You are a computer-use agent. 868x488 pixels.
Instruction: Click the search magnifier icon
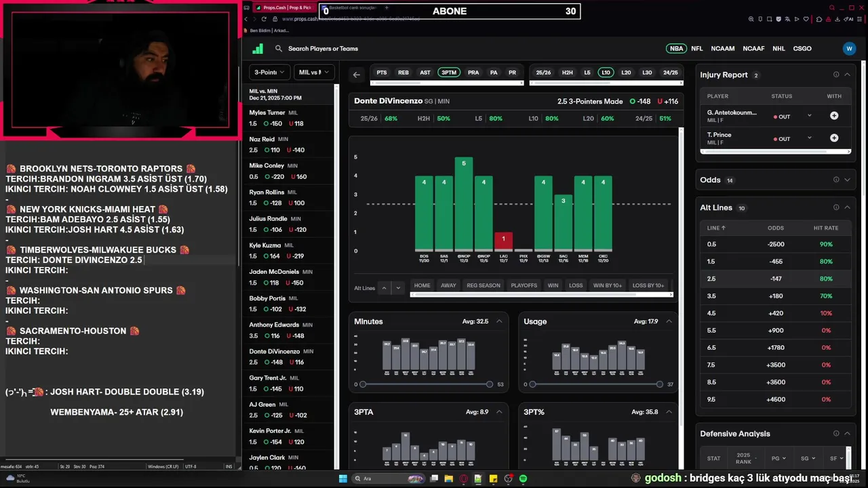click(x=279, y=49)
